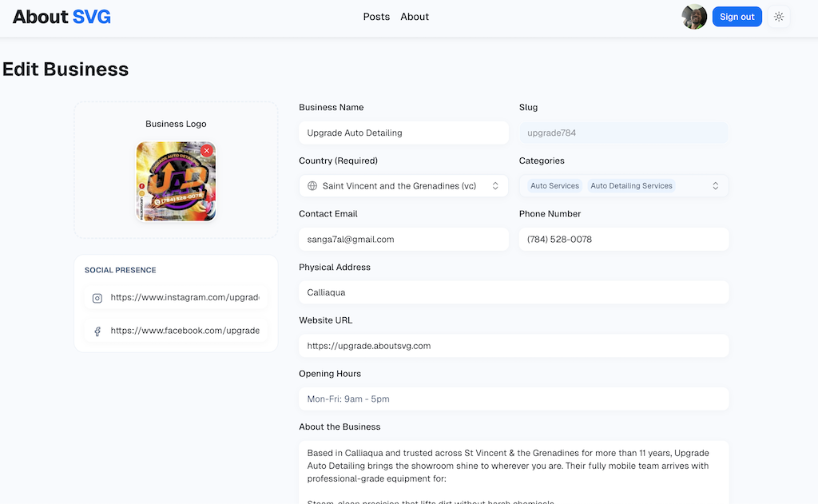Go to the About page
Image resolution: width=818 pixels, height=504 pixels.
[x=415, y=17]
